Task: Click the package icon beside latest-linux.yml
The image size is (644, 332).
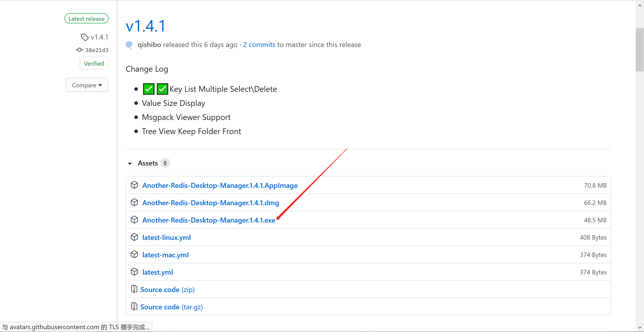Action: 134,237
